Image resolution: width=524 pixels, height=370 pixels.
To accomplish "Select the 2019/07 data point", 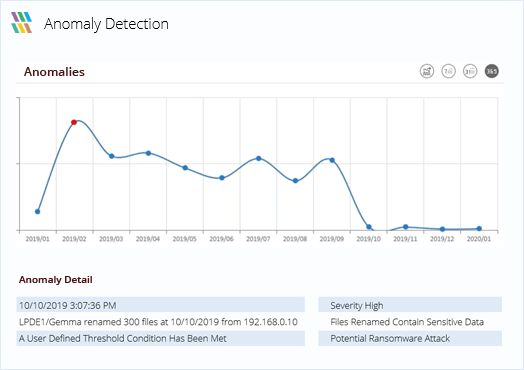I will pyautogui.click(x=259, y=158).
